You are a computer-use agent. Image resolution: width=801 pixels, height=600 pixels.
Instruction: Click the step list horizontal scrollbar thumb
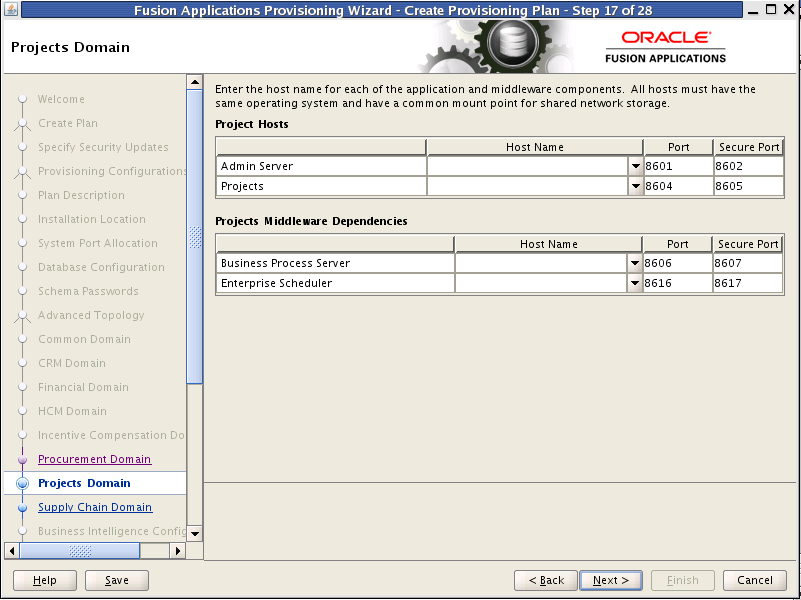click(80, 550)
